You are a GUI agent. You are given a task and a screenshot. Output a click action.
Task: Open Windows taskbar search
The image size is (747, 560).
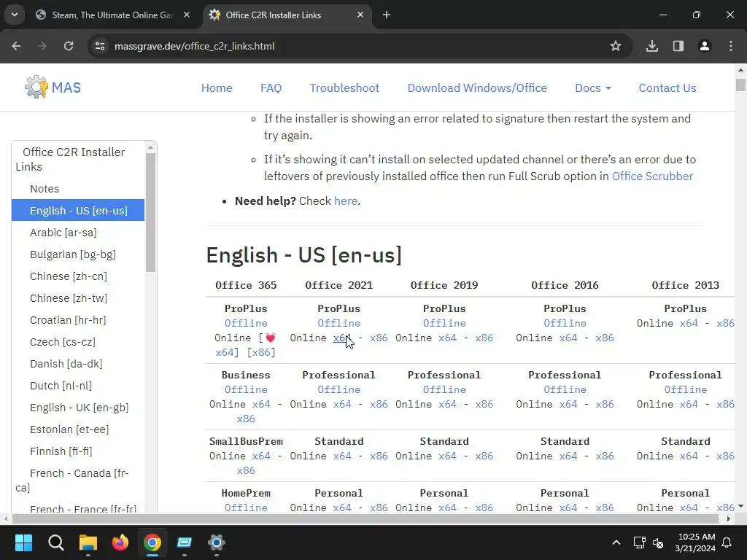(x=55, y=542)
